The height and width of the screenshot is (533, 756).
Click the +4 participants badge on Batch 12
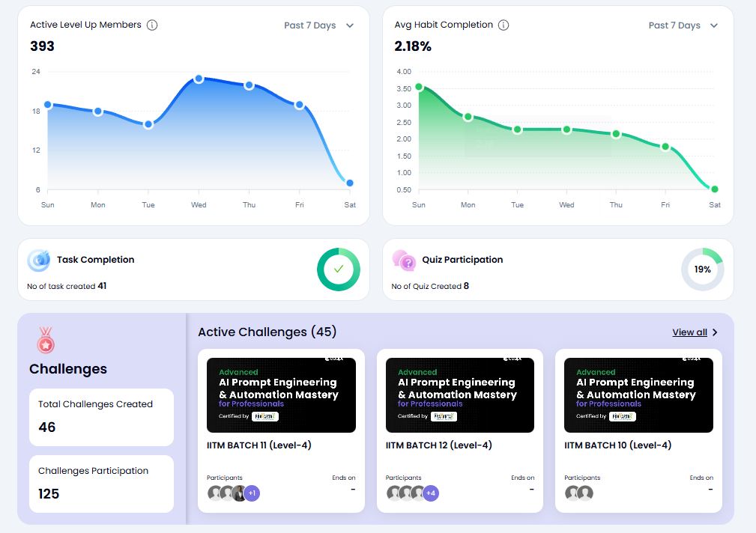[x=430, y=493]
